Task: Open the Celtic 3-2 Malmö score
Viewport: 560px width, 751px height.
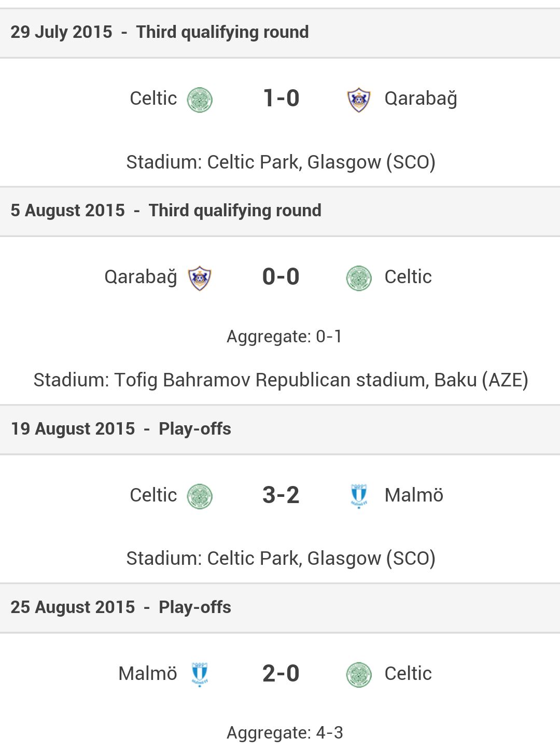Action: (x=281, y=495)
